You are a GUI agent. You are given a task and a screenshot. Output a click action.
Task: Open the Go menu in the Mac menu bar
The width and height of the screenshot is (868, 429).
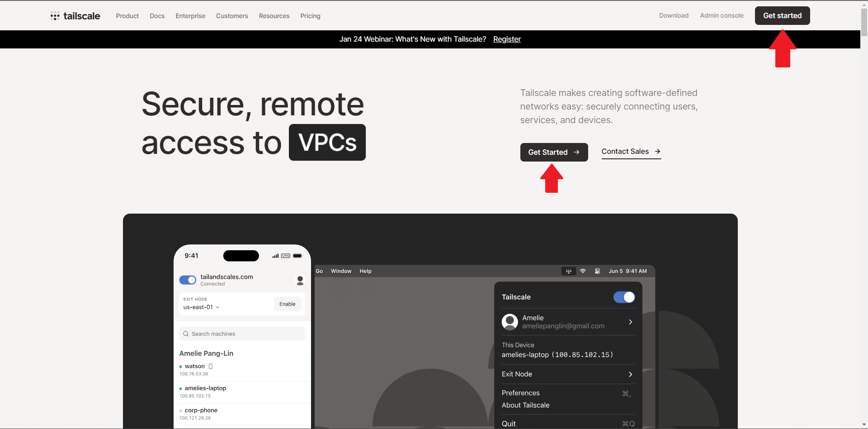tap(319, 271)
